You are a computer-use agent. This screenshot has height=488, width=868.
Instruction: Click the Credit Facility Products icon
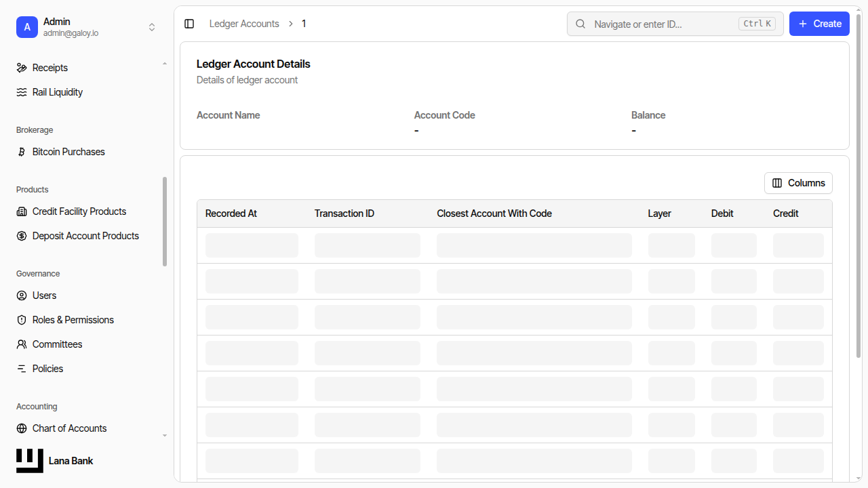coord(22,211)
